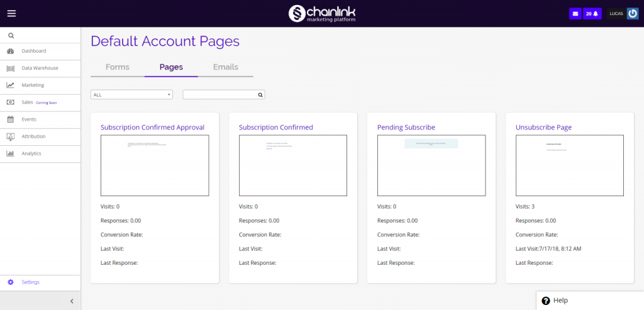Click the Sales money icon
Image resolution: width=644 pixels, height=310 pixels.
tap(11, 102)
